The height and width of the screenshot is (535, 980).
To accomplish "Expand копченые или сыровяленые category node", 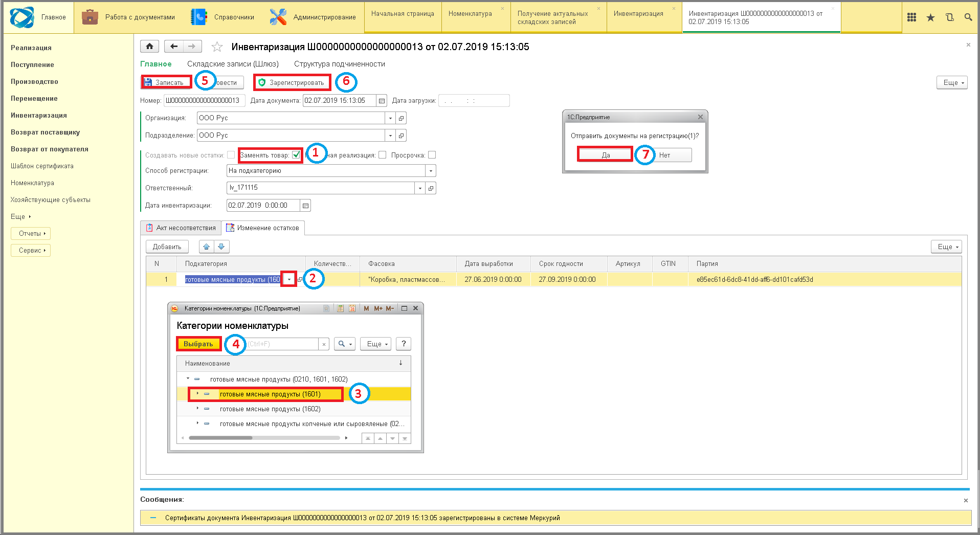I will pyautogui.click(x=198, y=423).
